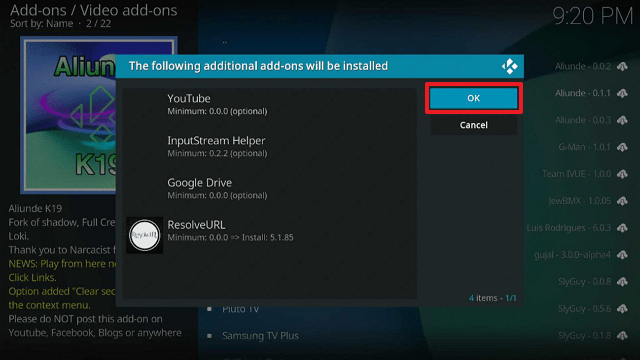
Task: Click cloud icon for SlyGuy 0.0.8
Action: (x=622, y=282)
